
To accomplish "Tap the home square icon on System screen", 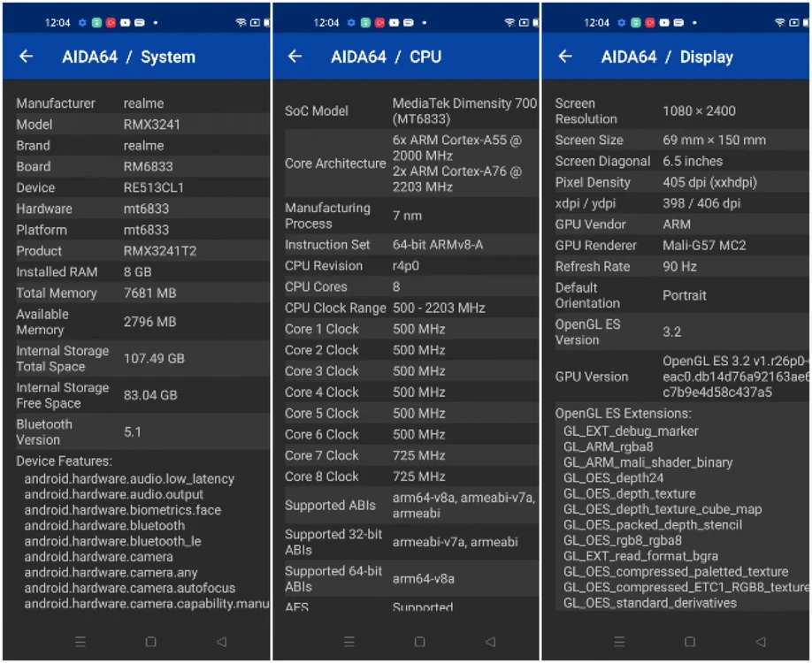I will click(x=150, y=642).
